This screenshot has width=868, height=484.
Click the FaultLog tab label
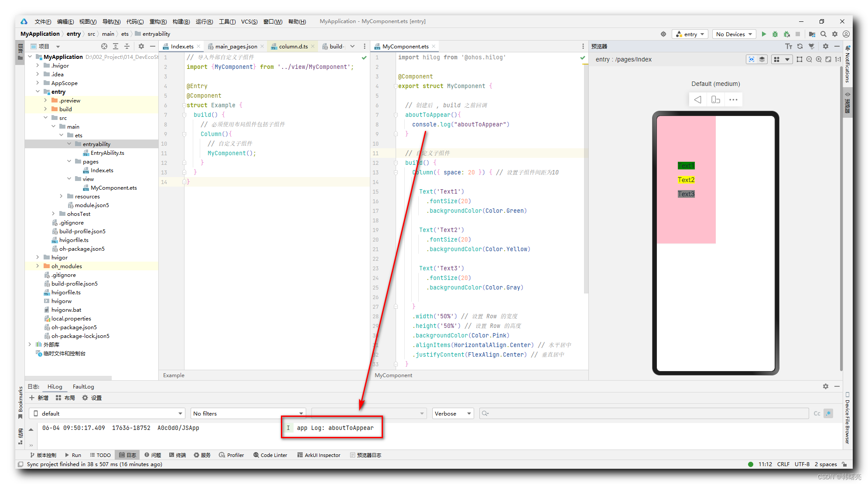84,388
